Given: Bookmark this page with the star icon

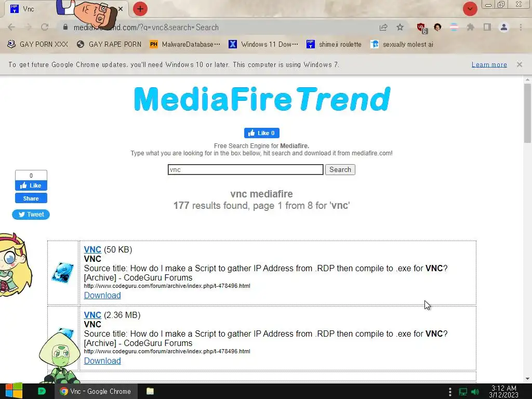Looking at the screenshot, I should pyautogui.click(x=400, y=27).
